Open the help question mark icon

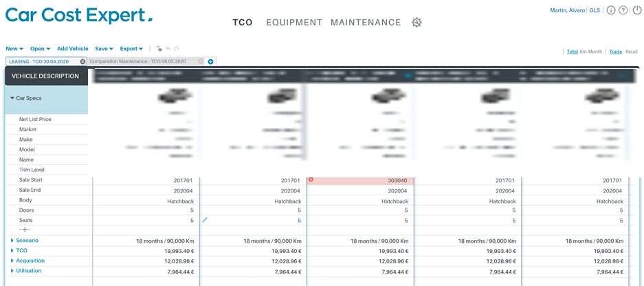623,11
